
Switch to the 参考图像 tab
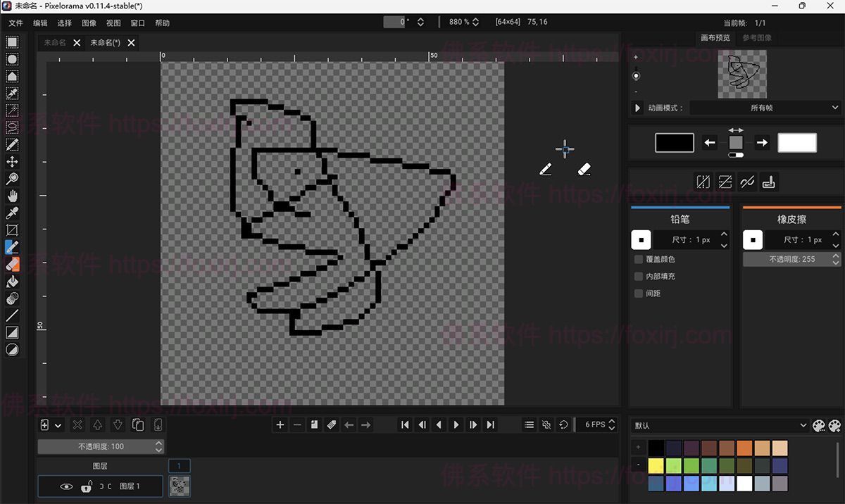(757, 38)
